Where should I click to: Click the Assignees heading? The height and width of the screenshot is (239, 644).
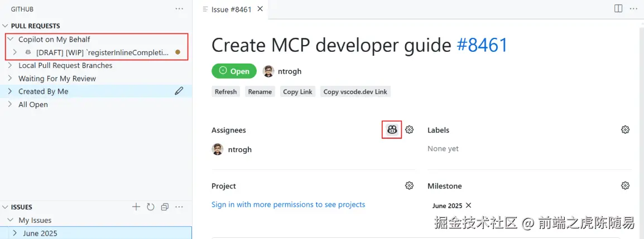point(229,130)
